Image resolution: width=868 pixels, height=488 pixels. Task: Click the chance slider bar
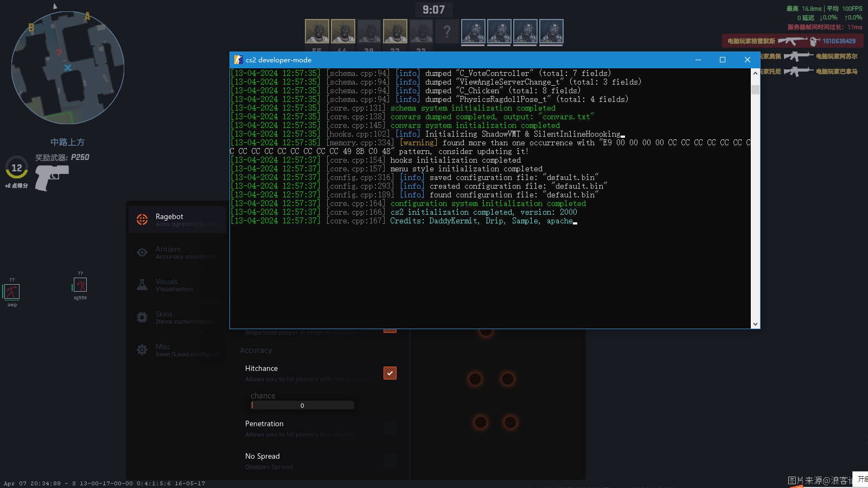pos(302,405)
